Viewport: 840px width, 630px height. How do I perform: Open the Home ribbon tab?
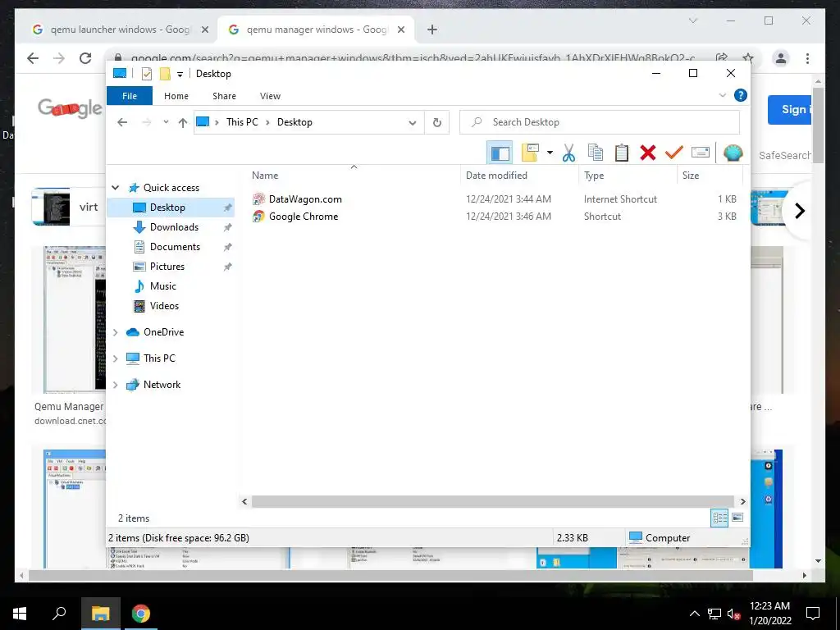click(x=176, y=96)
